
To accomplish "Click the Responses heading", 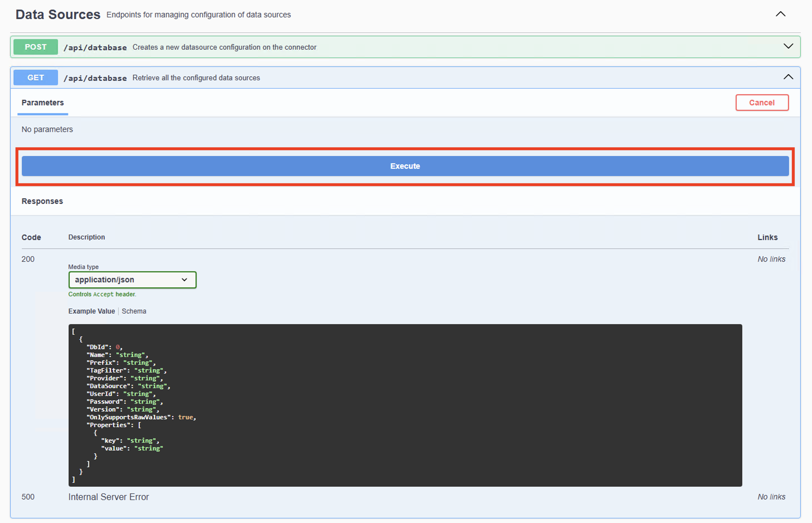I will click(x=42, y=201).
